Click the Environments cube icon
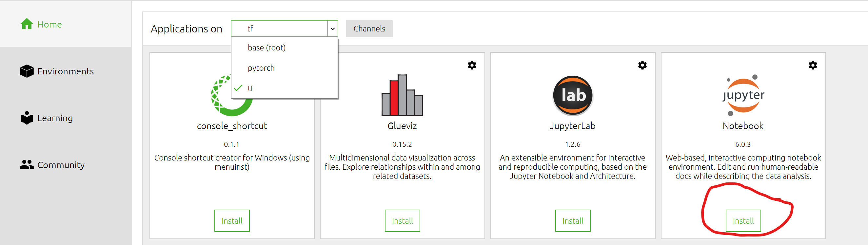868x245 pixels. point(27,71)
